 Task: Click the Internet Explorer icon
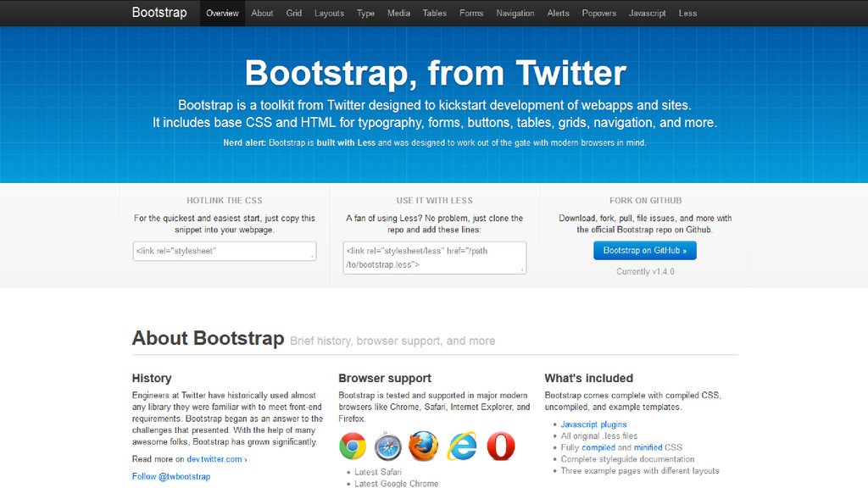(462, 446)
